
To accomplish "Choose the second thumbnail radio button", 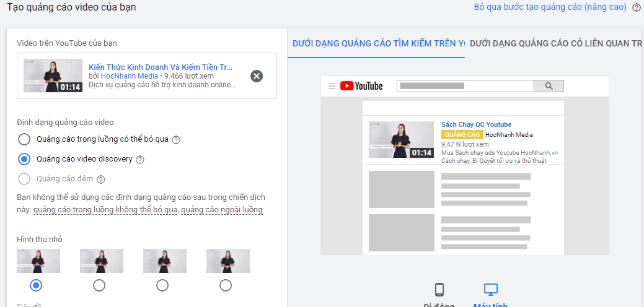I will point(99,285).
